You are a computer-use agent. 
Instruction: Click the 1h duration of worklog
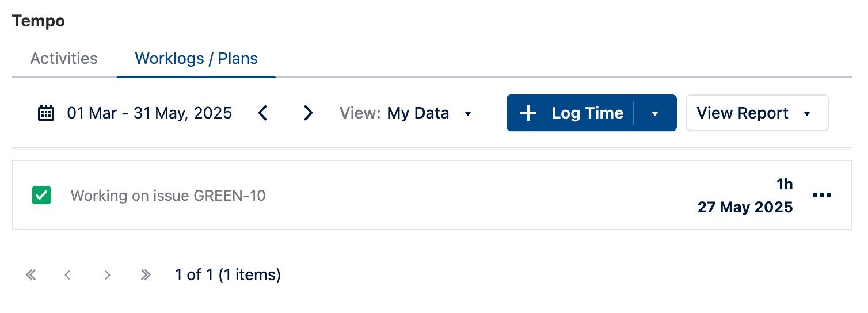784,184
